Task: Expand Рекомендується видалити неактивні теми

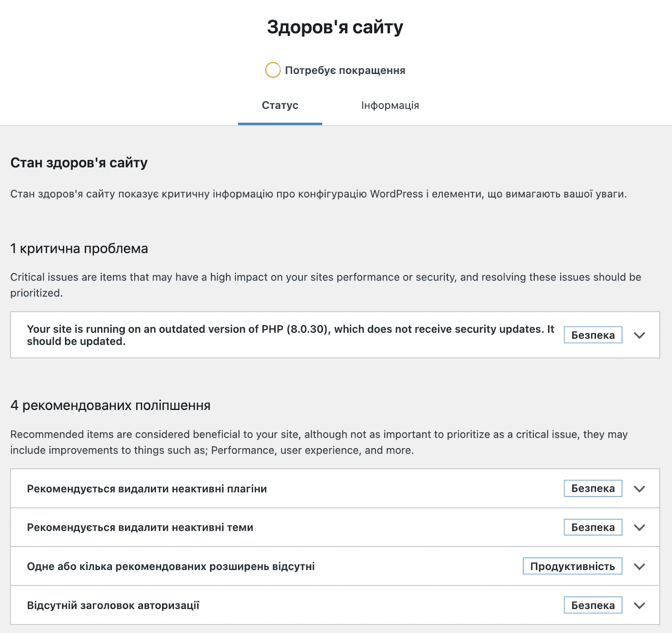Action: click(x=639, y=527)
